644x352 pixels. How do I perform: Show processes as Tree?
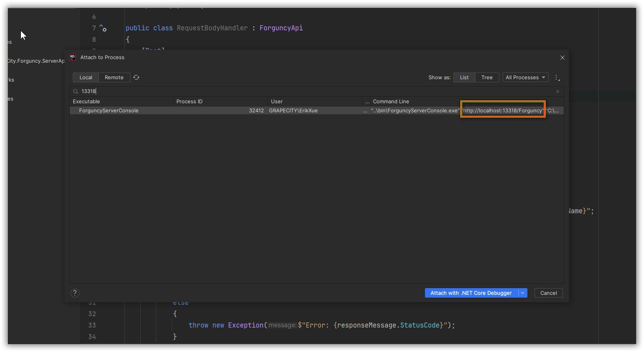[x=487, y=78]
